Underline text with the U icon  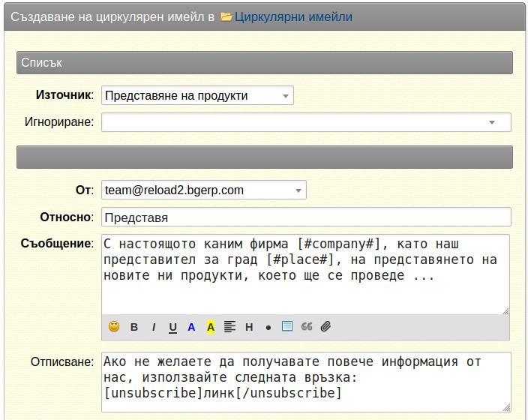[172, 327]
